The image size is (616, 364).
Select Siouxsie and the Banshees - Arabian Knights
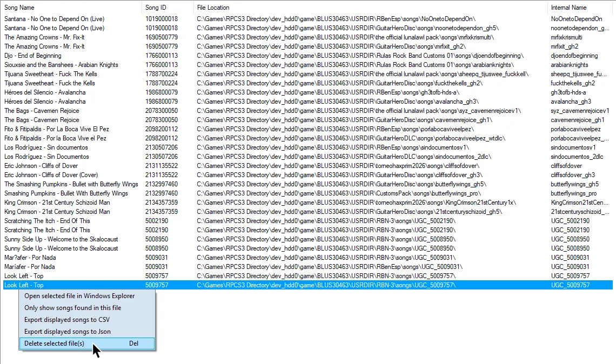point(308,65)
